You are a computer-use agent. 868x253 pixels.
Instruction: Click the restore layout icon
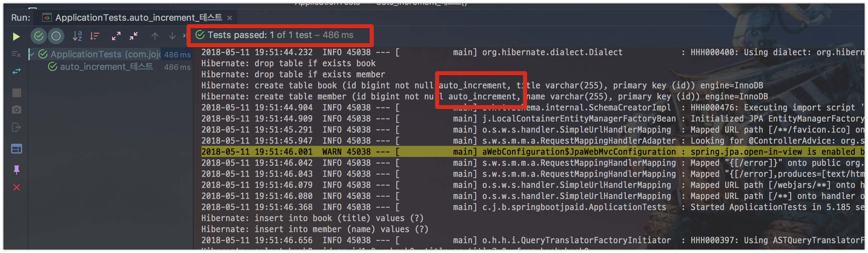point(17,149)
